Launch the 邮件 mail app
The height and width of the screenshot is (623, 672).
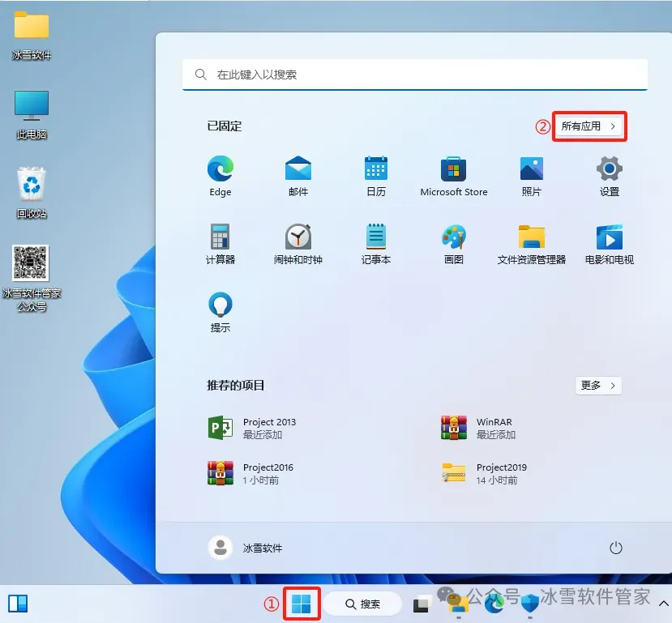pyautogui.click(x=298, y=176)
